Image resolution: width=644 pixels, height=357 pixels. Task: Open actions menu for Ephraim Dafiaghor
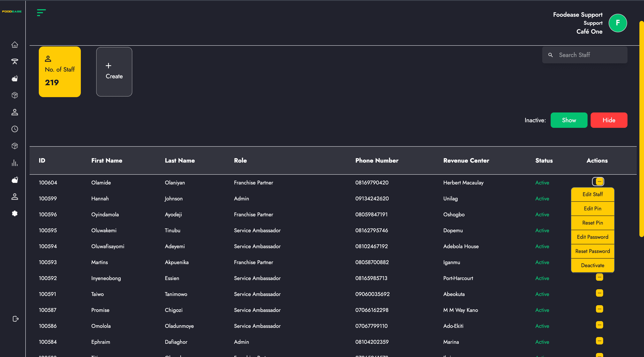[599, 341]
